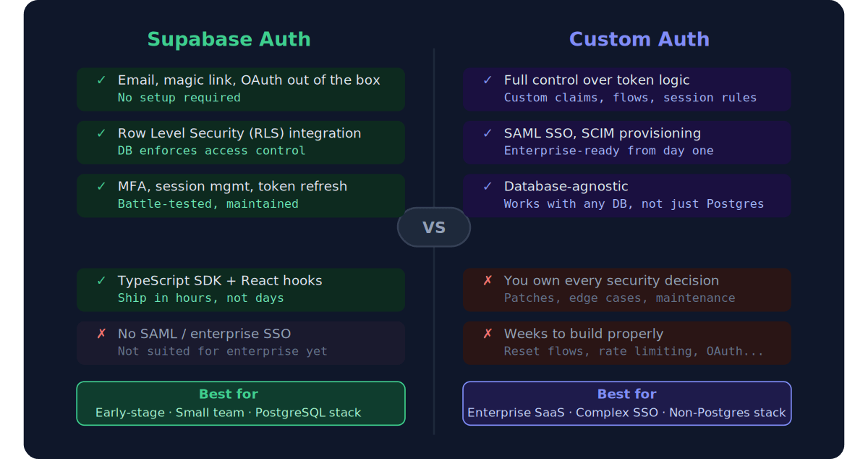
Task: Click text 'You own every security decision'
Action: click(611, 281)
